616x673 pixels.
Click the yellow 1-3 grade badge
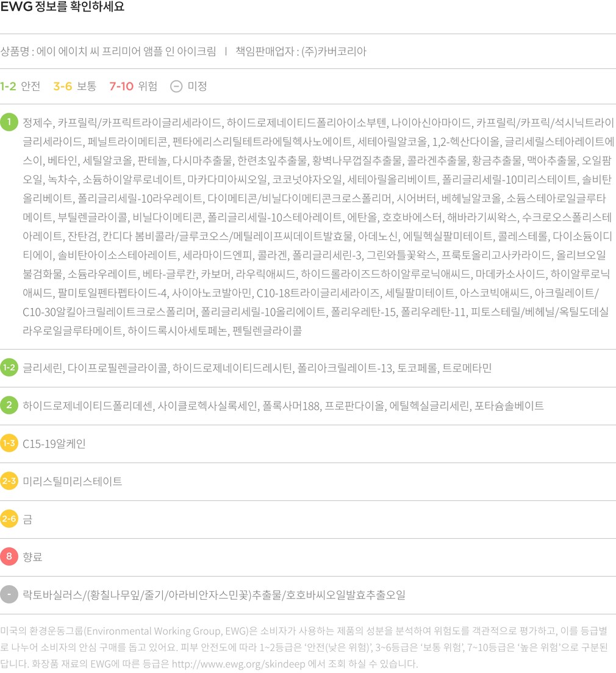coord(9,444)
